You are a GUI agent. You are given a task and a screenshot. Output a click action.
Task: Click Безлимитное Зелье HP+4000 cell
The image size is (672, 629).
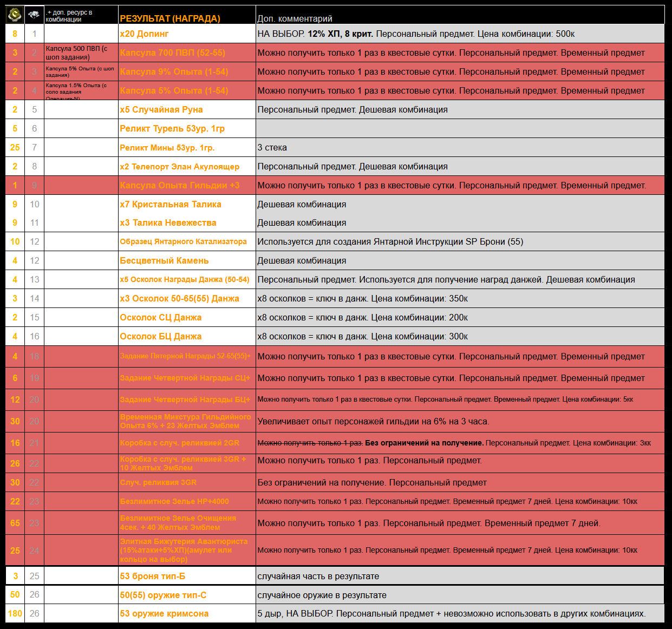pos(174,501)
